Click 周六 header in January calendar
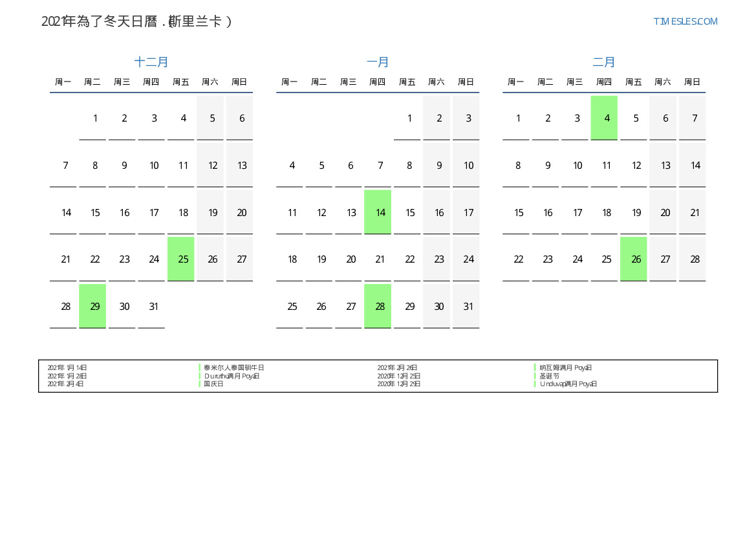The width and height of the screenshot is (756, 535). point(437,82)
